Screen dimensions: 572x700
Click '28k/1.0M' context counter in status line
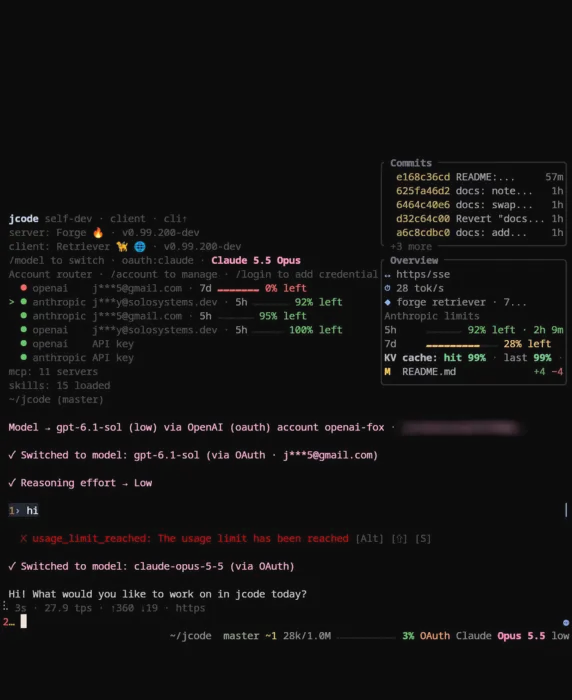click(x=307, y=636)
